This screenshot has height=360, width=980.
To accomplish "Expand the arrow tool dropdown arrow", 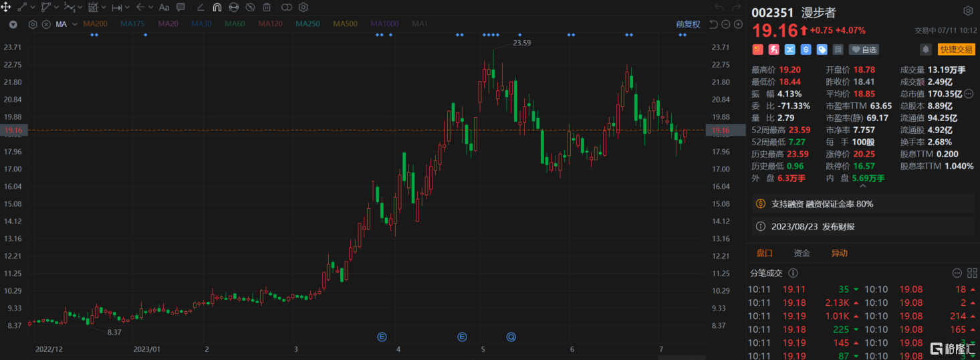I will point(151,7).
